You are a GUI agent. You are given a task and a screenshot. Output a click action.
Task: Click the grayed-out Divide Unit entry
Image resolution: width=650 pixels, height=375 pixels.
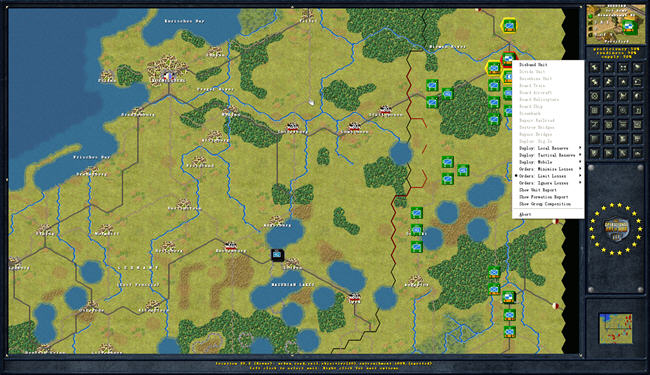tap(532, 72)
